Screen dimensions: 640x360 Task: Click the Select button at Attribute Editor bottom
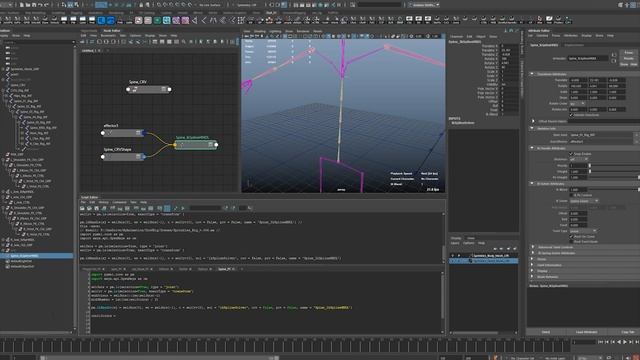pyautogui.click(x=545, y=332)
